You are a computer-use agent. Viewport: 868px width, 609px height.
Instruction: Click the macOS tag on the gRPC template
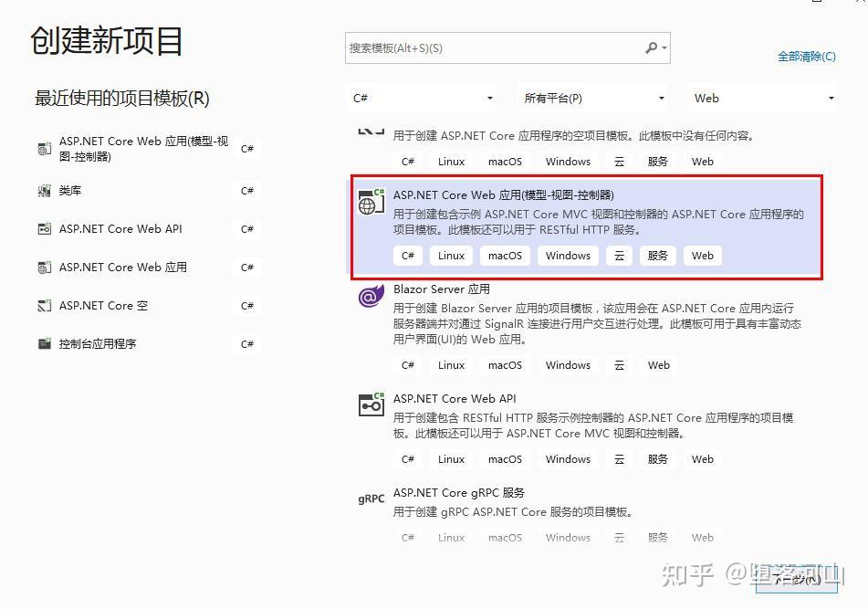tap(505, 538)
